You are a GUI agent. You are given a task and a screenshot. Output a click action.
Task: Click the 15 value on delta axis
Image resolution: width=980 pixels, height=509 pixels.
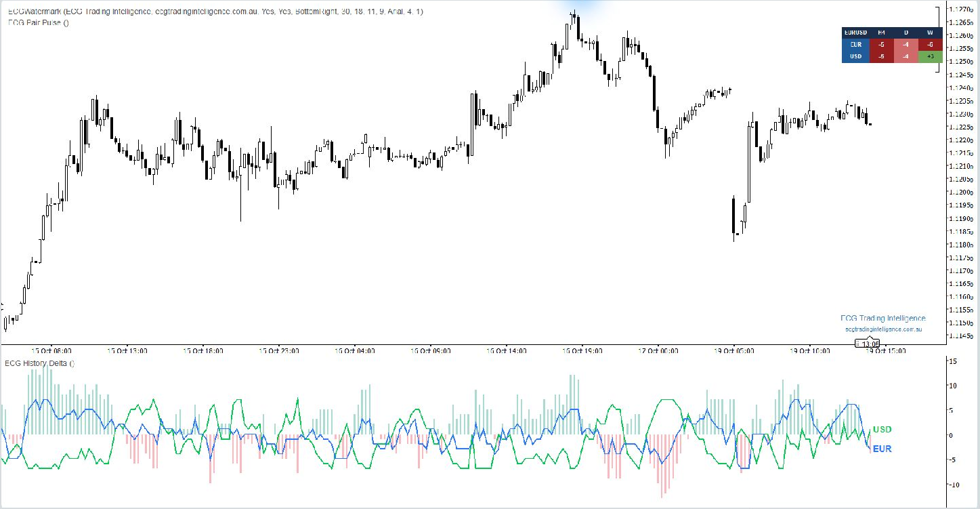pos(952,361)
